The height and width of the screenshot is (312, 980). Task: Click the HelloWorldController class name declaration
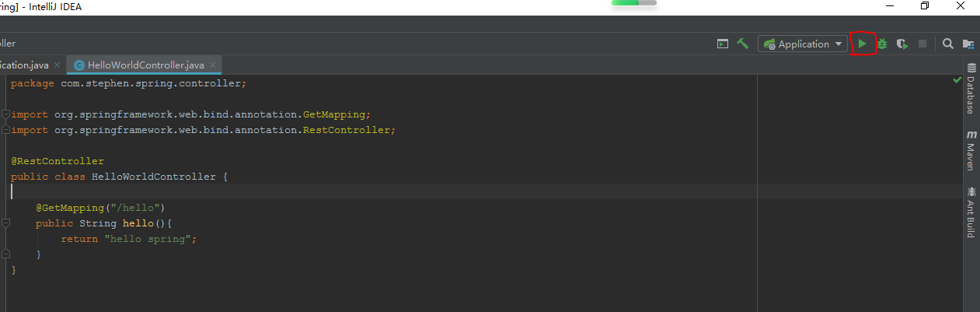(154, 177)
